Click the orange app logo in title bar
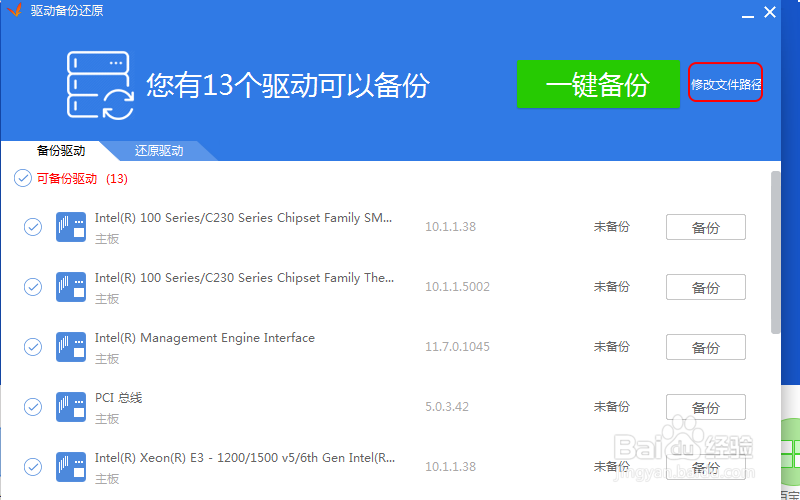Viewport: 800px width, 500px height. (15, 10)
